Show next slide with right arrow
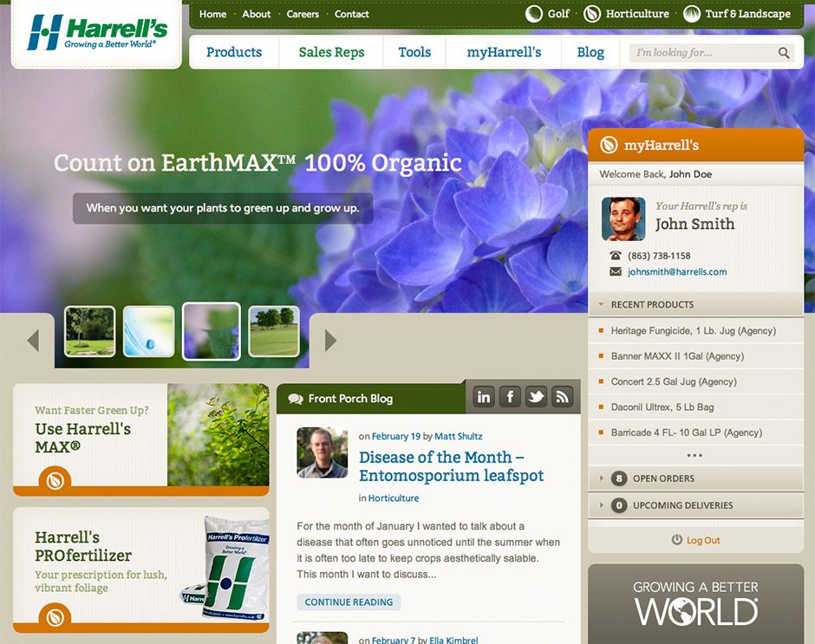The image size is (815, 644). [x=330, y=341]
